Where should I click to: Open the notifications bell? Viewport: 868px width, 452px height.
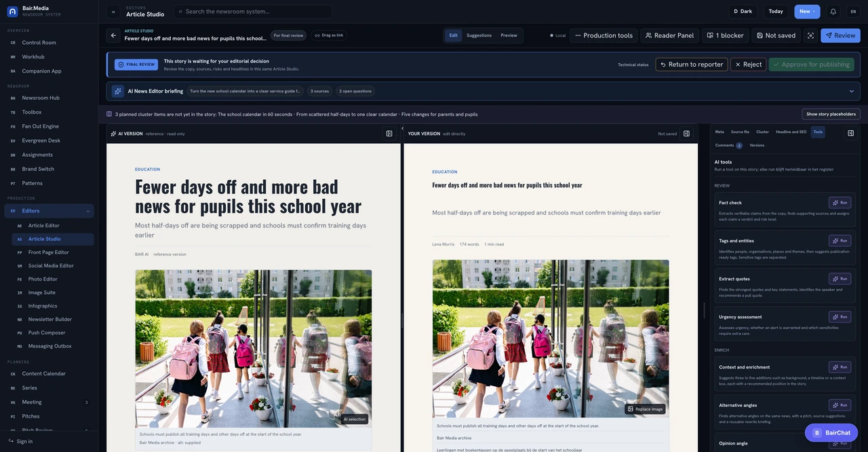[x=833, y=12]
